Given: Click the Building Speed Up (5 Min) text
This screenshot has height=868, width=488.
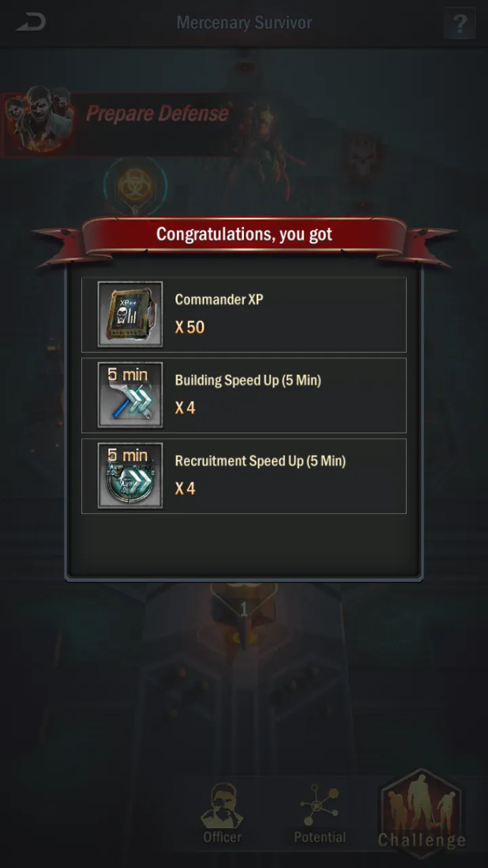Looking at the screenshot, I should coord(248,380).
